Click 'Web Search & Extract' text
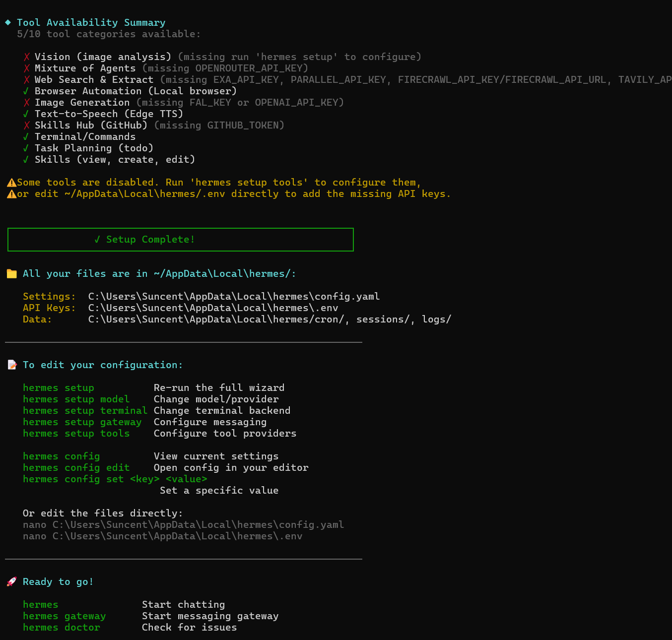Viewport: 672px width, 640px height. tap(94, 80)
